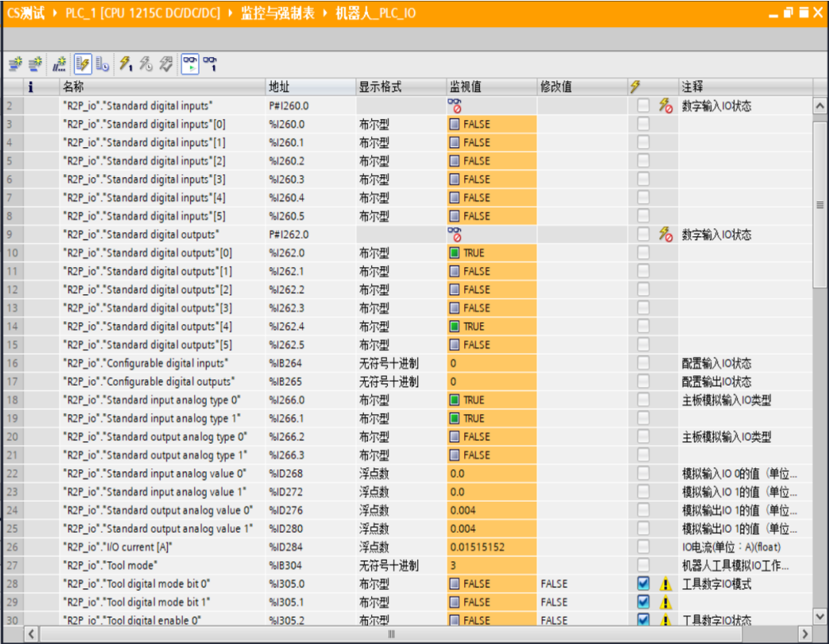
Task: Click warning icon on Tool digital mode bit 0 row
Action: pos(666,584)
